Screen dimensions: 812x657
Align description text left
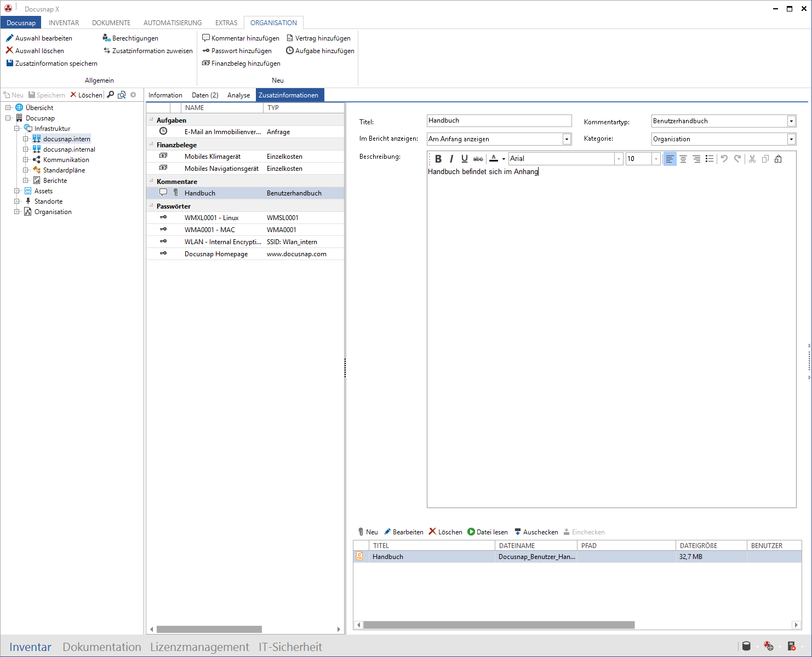(x=670, y=159)
